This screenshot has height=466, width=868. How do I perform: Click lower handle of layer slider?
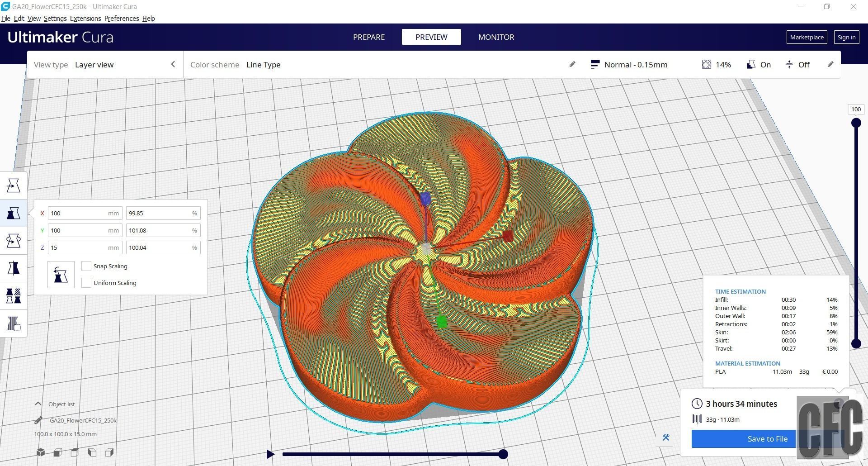[x=856, y=344]
